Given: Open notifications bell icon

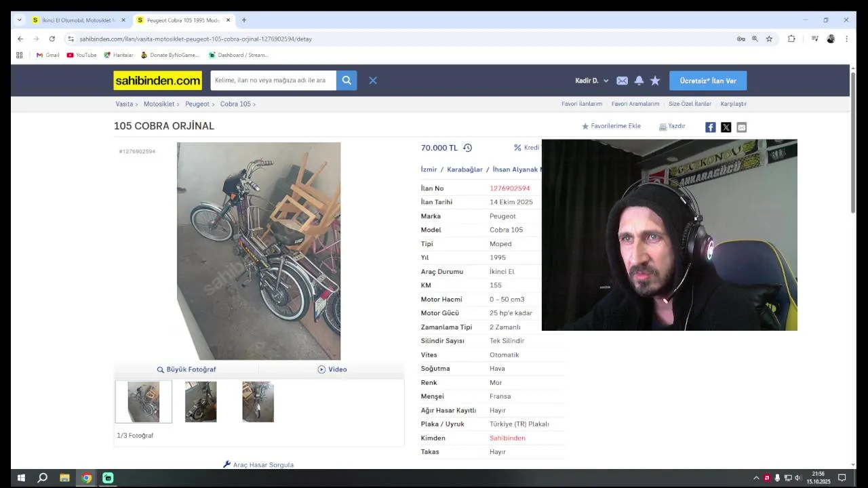Looking at the screenshot, I should [x=639, y=81].
